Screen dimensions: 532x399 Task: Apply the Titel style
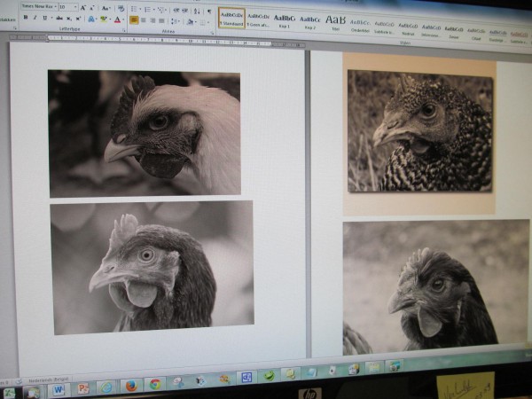coord(335,23)
